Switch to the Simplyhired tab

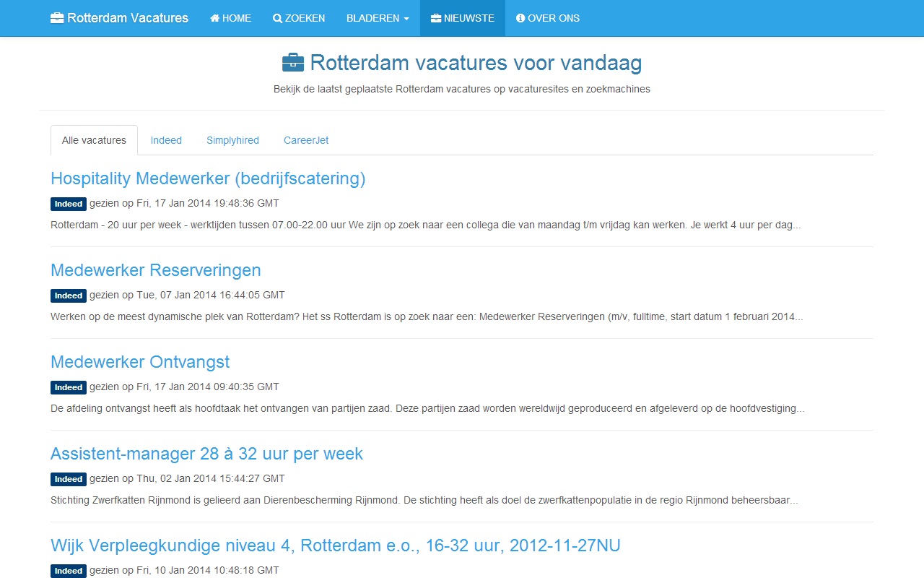(x=232, y=140)
